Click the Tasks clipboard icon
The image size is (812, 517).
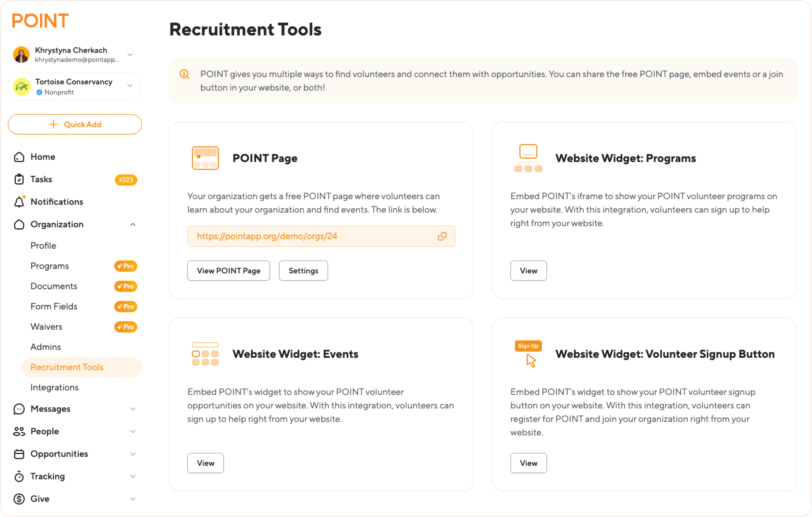[x=19, y=179]
